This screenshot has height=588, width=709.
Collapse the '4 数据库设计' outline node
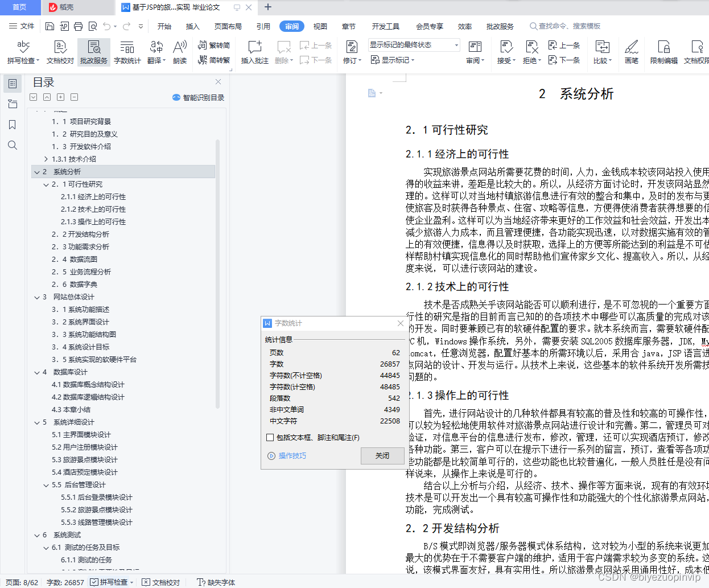[37, 372]
